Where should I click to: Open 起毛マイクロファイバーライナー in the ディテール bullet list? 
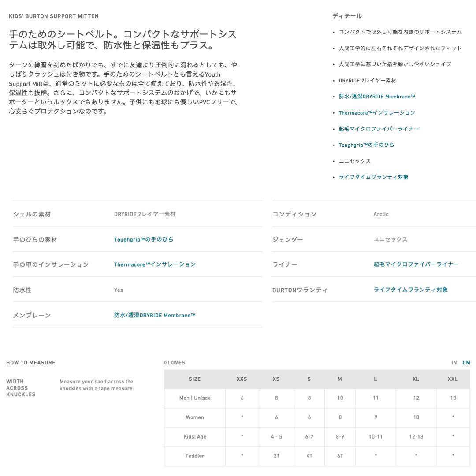[378, 129]
